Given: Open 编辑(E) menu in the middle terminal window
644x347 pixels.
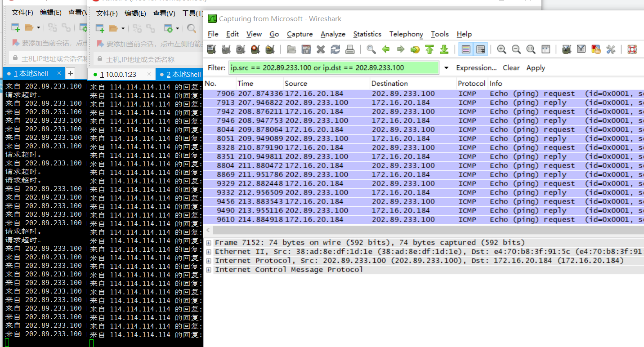Looking at the screenshot, I should click(x=135, y=13).
